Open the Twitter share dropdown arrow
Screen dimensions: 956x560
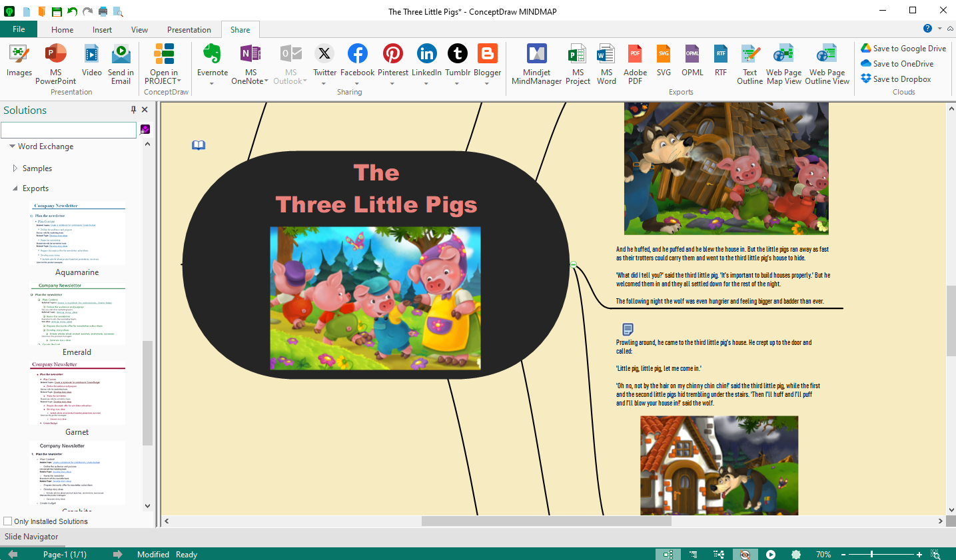coord(324,84)
